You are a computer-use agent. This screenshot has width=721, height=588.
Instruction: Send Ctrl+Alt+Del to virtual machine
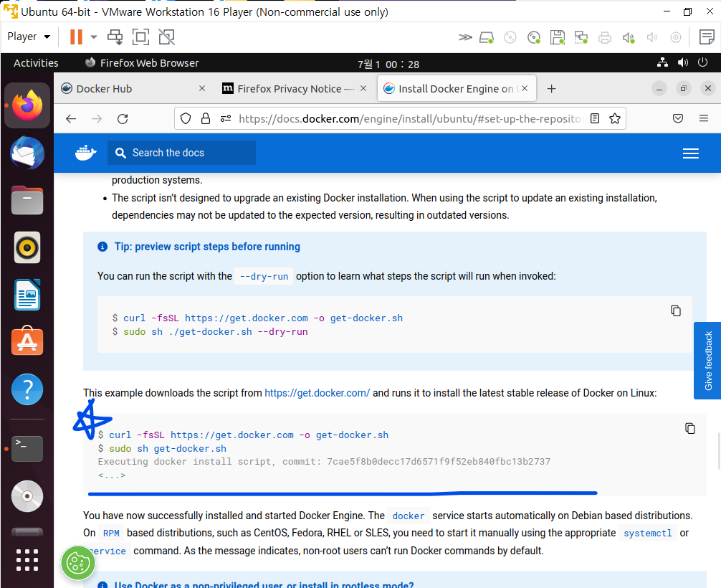click(x=115, y=37)
